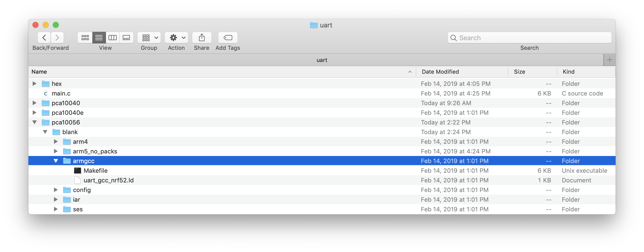The image size is (644, 252).
Task: Click the Forward navigation arrow
Action: (57, 38)
